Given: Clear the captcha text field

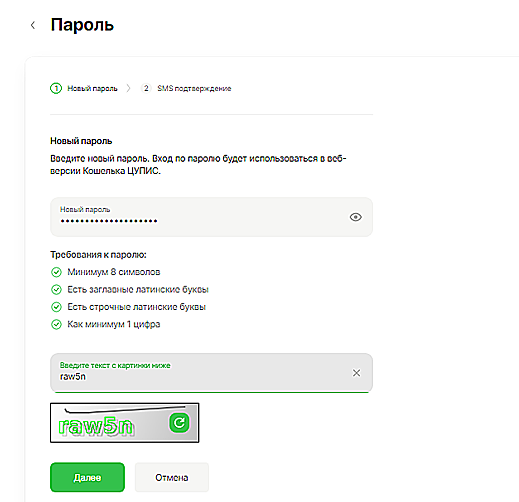Looking at the screenshot, I should click(356, 373).
